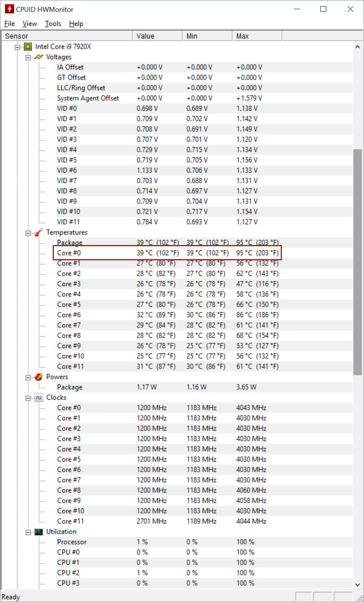Screen dimensions: 364x602
Task: Select the GT Offset voltage row
Action: 204,78
